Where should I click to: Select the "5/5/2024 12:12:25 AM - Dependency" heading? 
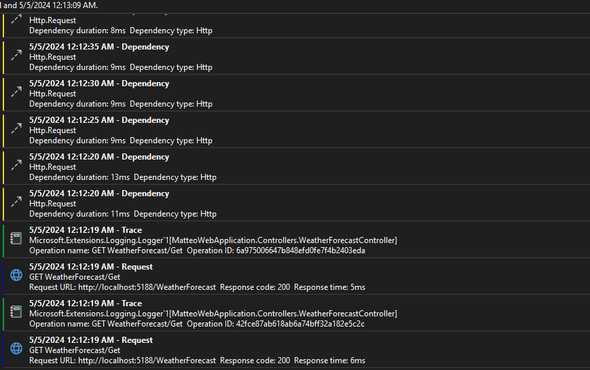pyautogui.click(x=99, y=120)
